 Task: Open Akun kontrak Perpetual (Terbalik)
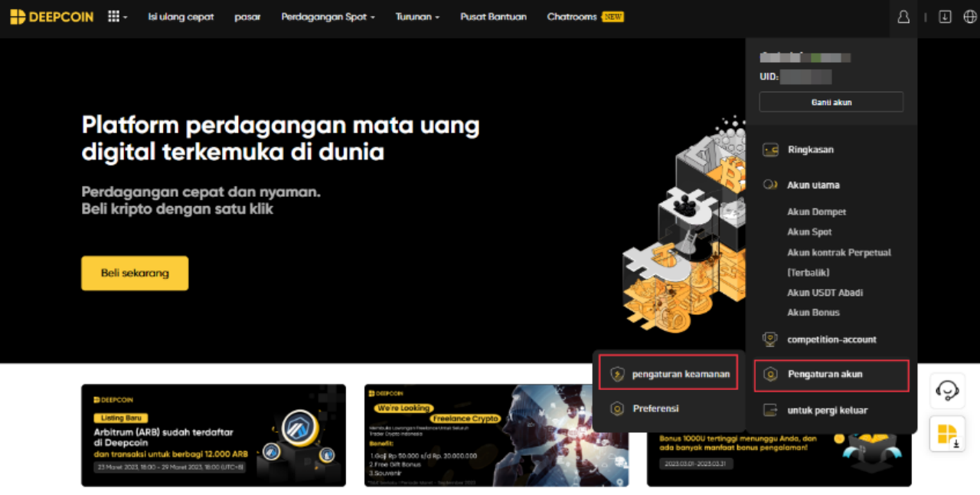pos(839,262)
